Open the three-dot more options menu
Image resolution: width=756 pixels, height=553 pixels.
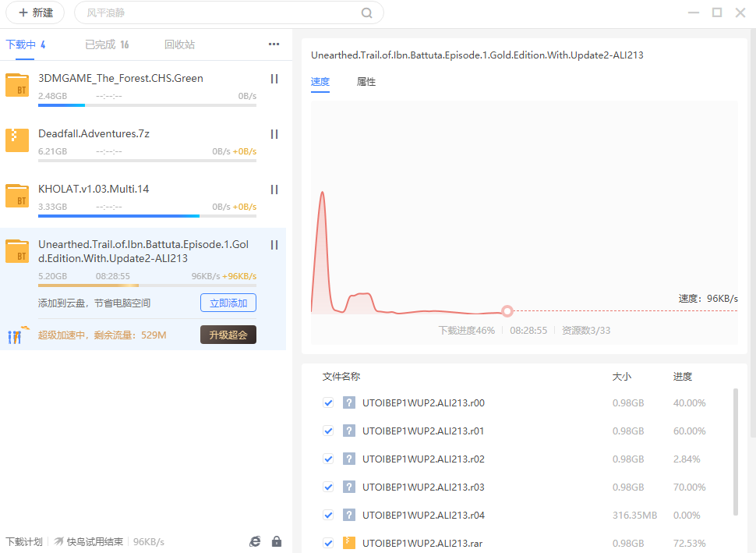click(274, 44)
